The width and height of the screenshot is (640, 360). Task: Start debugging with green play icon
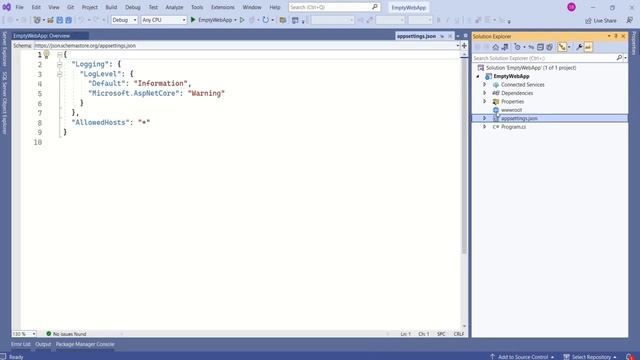point(193,20)
